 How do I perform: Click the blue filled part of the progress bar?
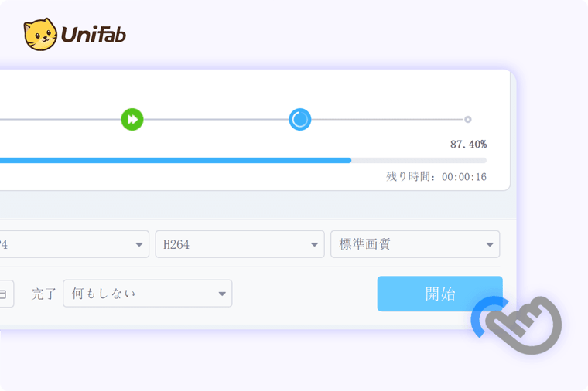point(176,160)
